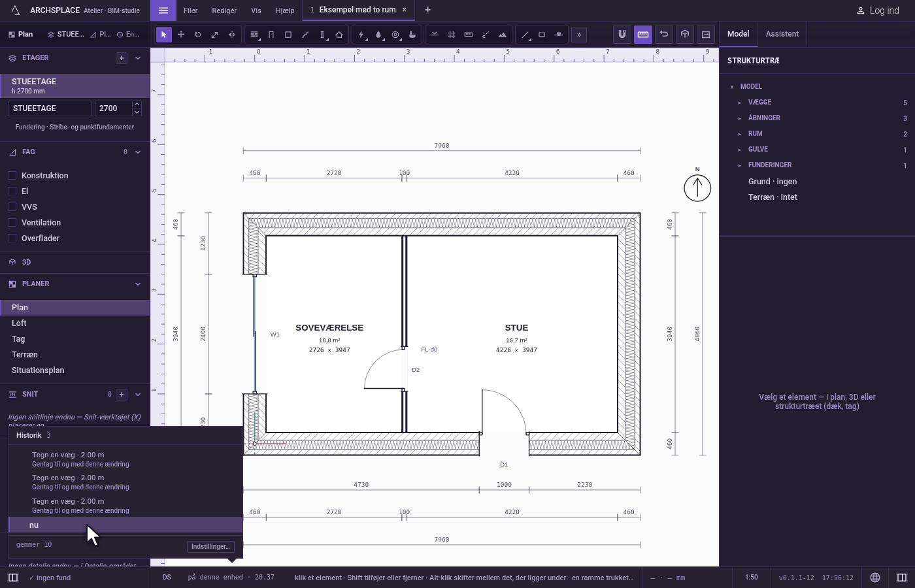This screenshot has height=588, width=915.
Task: Collapse the PLANER section chevron
Action: [138, 284]
